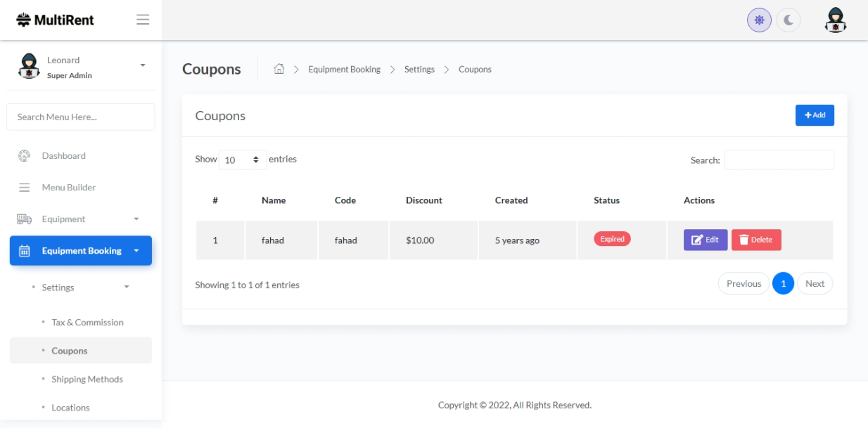
Task: Go to Shipping Methods in sidebar
Action: [87, 380]
